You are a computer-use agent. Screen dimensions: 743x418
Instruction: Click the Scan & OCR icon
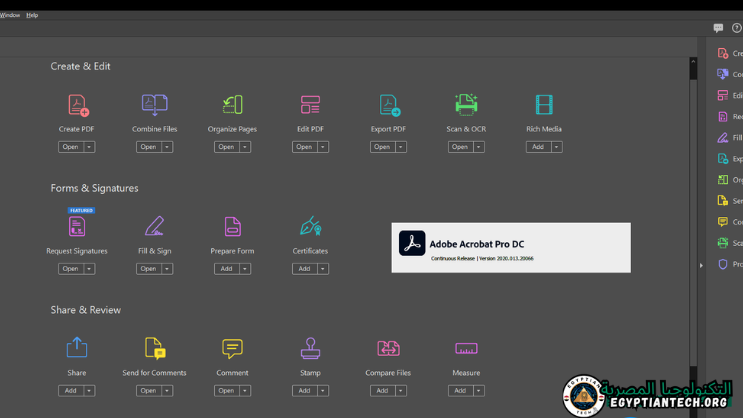466,105
